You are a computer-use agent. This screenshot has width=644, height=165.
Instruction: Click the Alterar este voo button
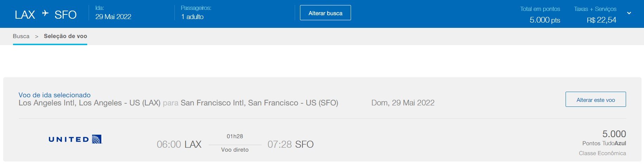pos(595,100)
